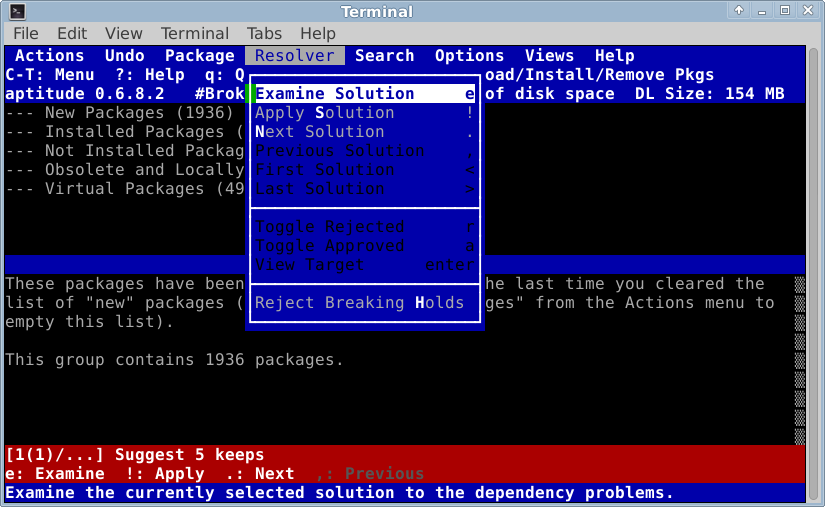Select Examine Solution in Resolver menu

point(365,94)
